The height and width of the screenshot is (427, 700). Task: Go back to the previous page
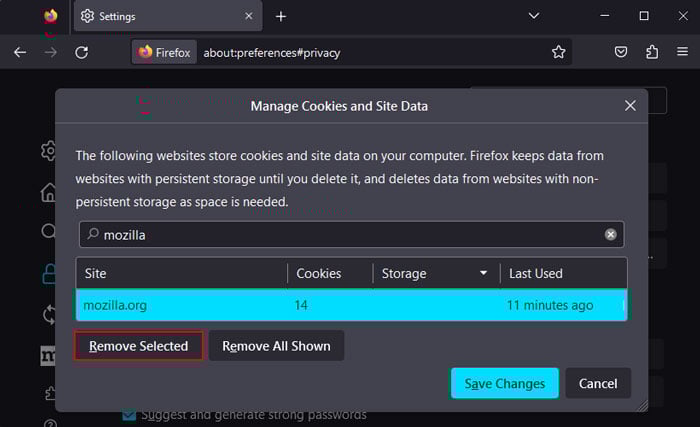pyautogui.click(x=20, y=52)
